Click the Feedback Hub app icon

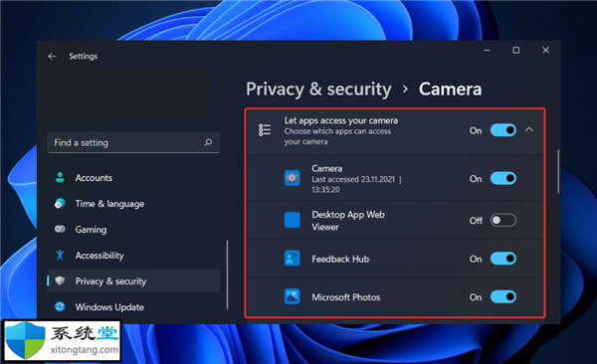pyautogui.click(x=292, y=259)
